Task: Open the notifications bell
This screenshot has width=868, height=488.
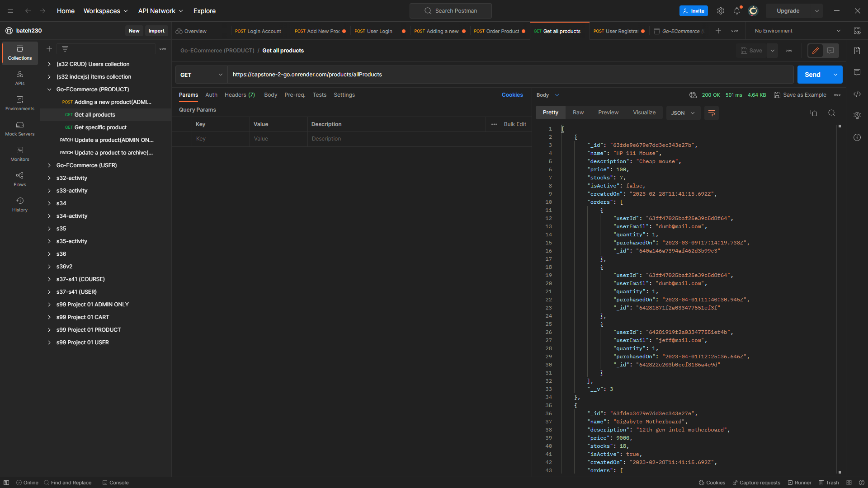Action: coord(737,11)
